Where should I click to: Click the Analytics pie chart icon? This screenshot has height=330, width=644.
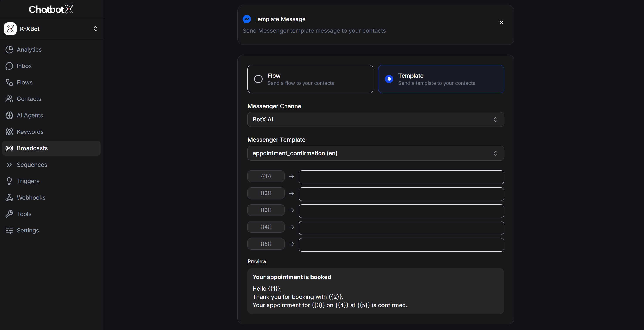point(9,49)
